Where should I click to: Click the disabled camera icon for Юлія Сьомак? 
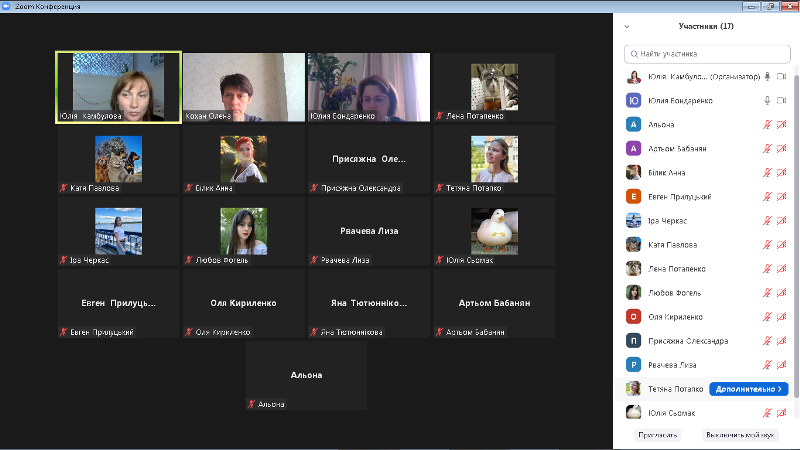coord(781,413)
